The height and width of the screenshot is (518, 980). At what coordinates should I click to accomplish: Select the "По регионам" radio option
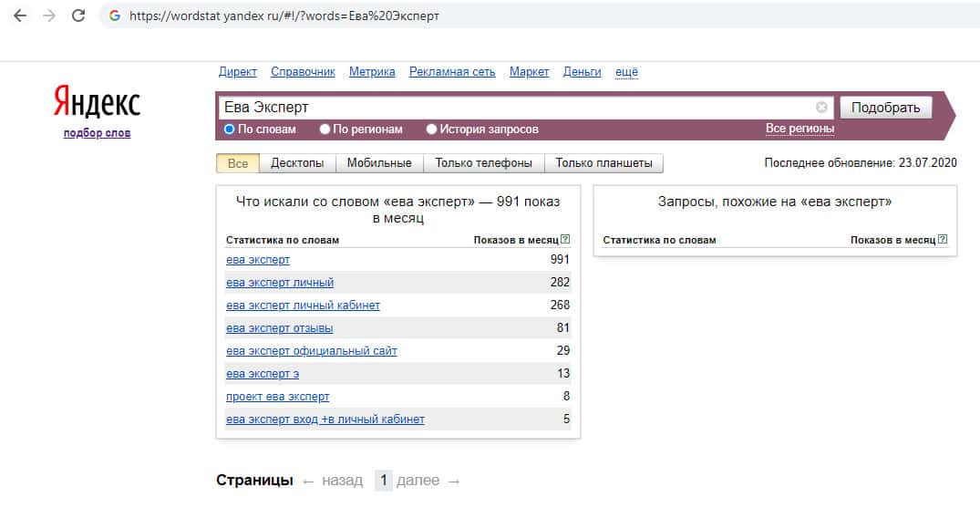click(325, 129)
